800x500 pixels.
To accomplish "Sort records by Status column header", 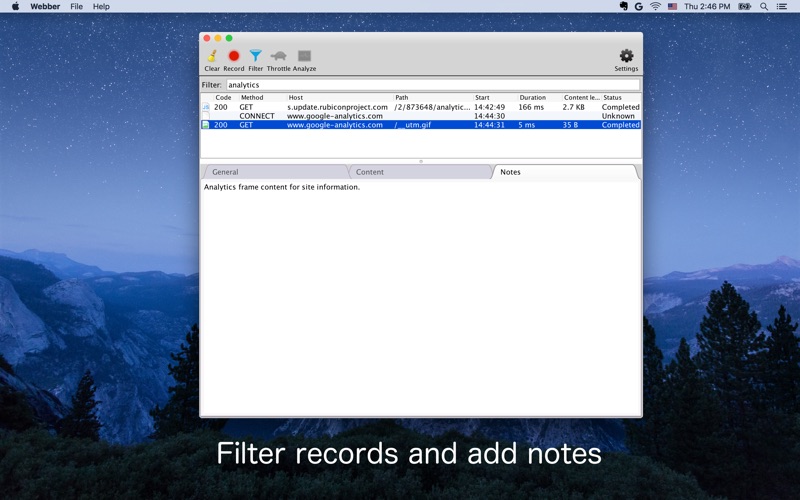I will coord(612,97).
